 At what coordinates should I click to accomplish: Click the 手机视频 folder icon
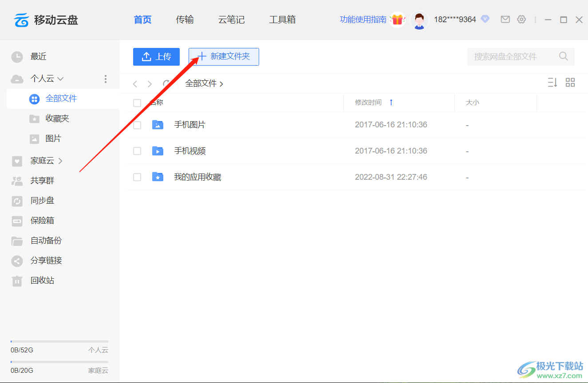click(158, 151)
